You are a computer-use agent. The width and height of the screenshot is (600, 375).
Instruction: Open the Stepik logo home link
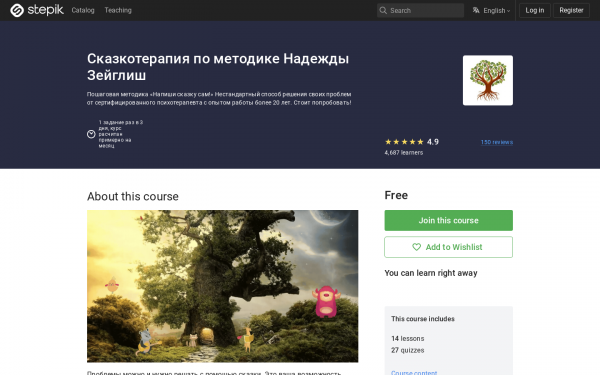coord(37,10)
